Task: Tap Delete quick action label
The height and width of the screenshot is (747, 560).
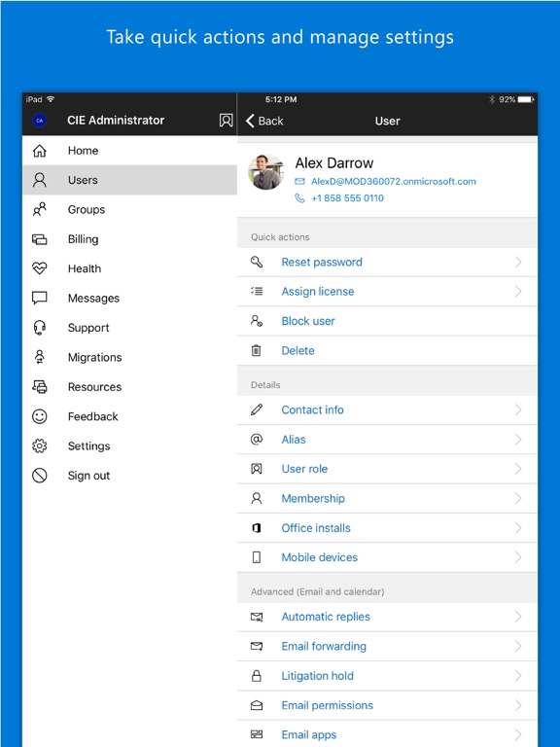Action: [297, 350]
